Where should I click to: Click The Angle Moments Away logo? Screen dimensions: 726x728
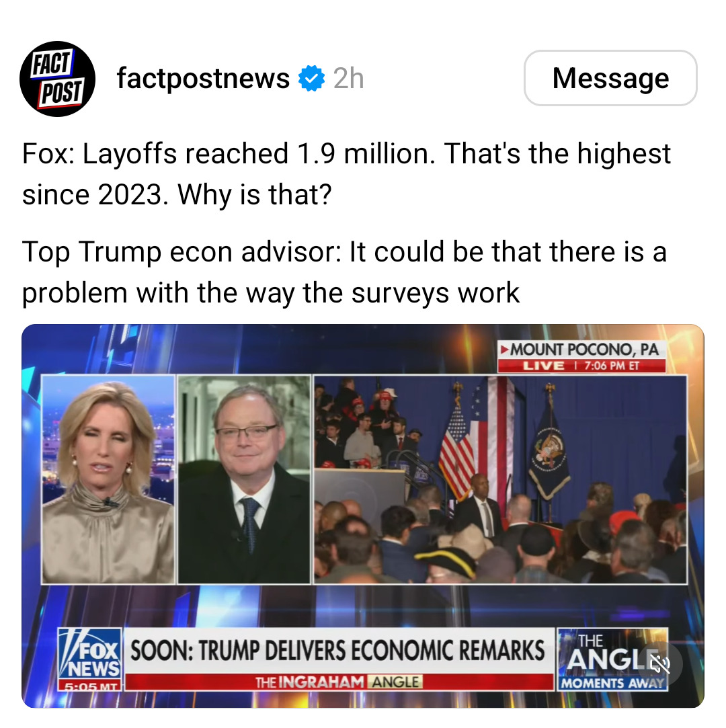tap(612, 659)
